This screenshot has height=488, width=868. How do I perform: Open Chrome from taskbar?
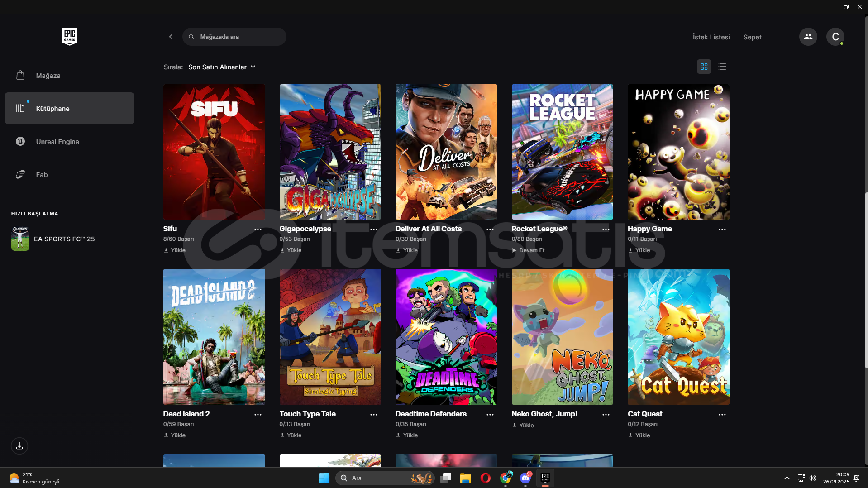click(506, 478)
